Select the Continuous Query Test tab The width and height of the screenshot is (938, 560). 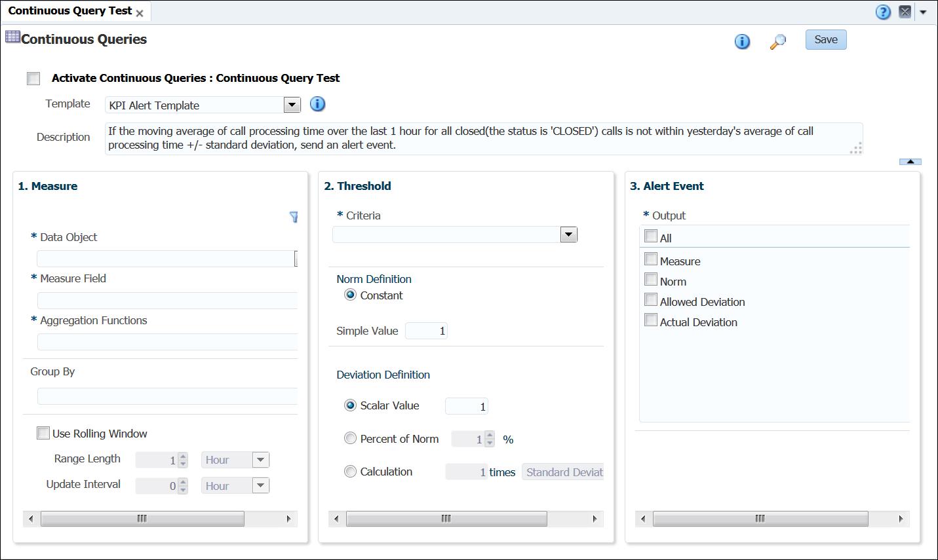[69, 11]
